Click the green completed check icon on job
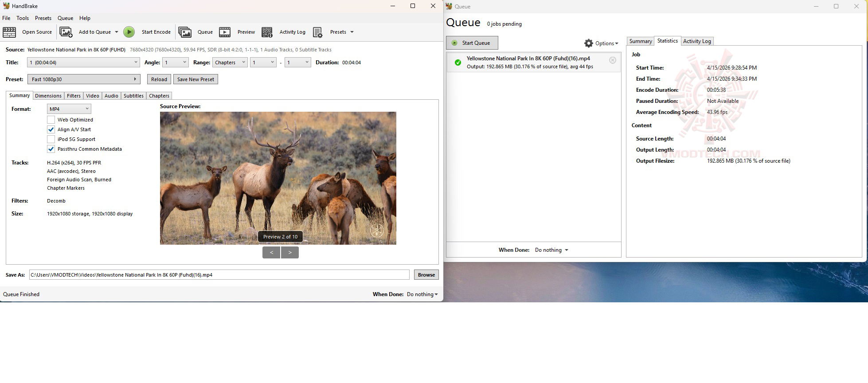 458,63
